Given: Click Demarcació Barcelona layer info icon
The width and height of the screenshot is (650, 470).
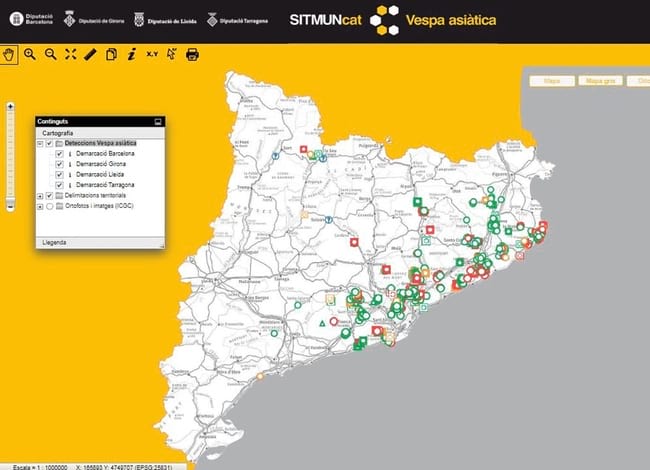Looking at the screenshot, I should point(70,154).
